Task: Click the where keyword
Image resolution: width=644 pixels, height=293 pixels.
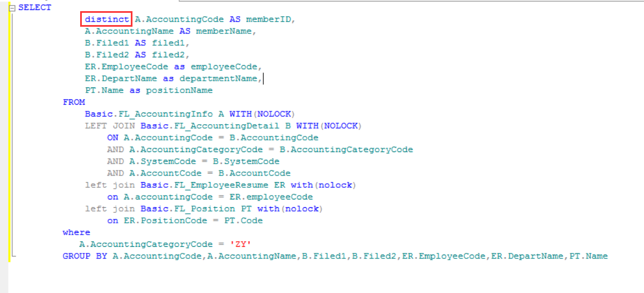Action: [x=76, y=233]
